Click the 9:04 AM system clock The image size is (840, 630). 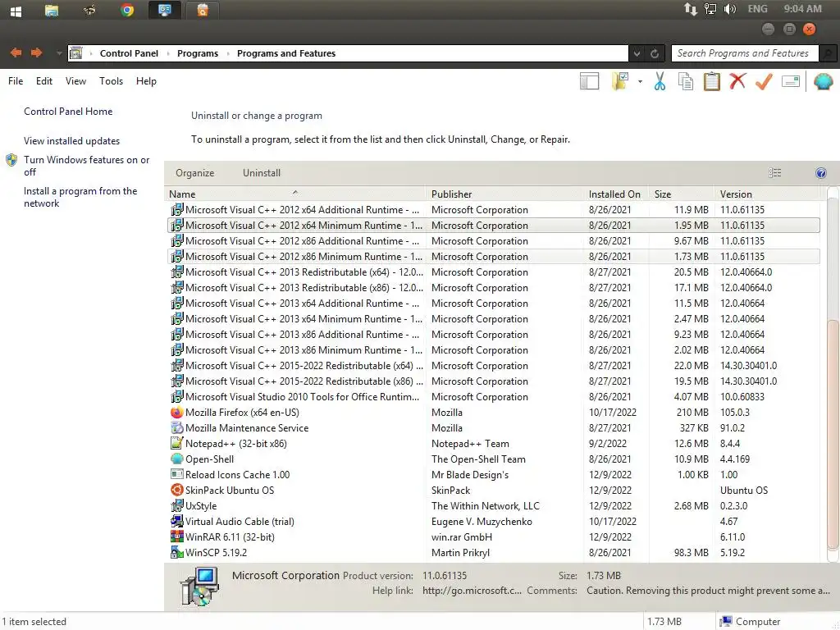[802, 8]
